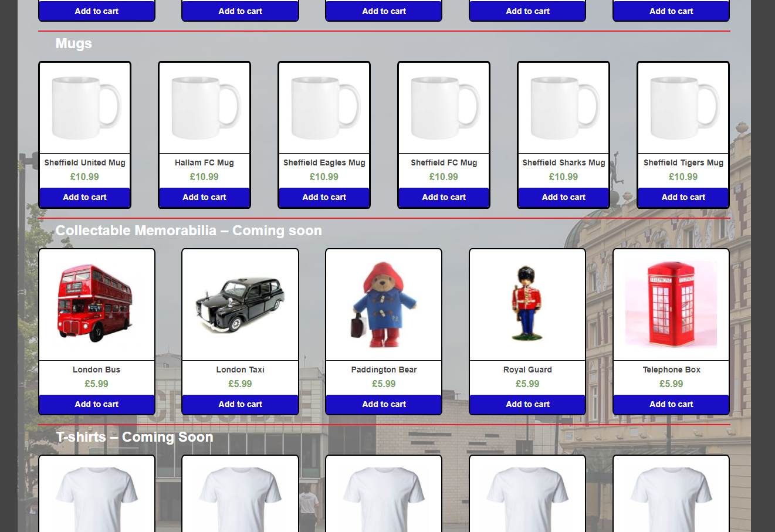Open the Telephone Box product image
This screenshot has width=775, height=532.
point(671,304)
